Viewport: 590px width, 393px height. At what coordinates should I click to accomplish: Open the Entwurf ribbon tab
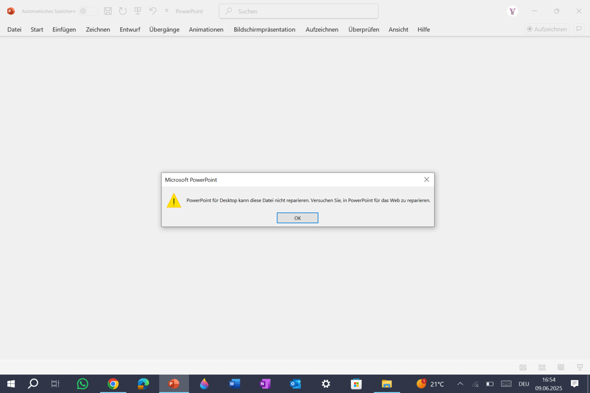tap(130, 29)
